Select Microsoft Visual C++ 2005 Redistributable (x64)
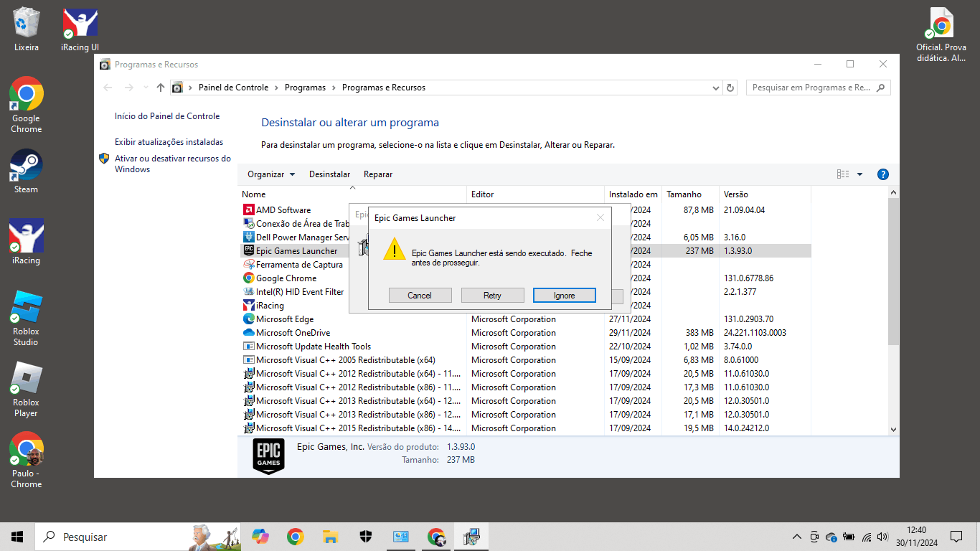Image resolution: width=980 pixels, height=551 pixels. [x=525, y=360]
